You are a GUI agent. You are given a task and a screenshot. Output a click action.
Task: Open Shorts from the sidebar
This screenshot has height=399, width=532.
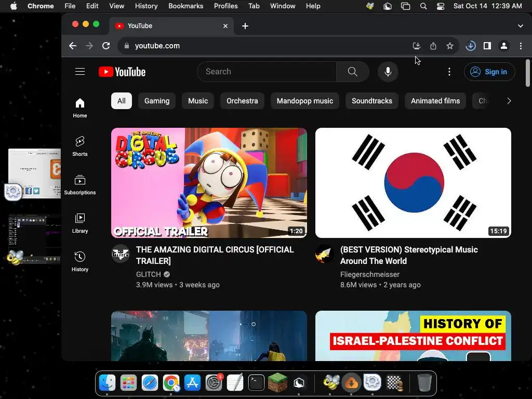79,146
